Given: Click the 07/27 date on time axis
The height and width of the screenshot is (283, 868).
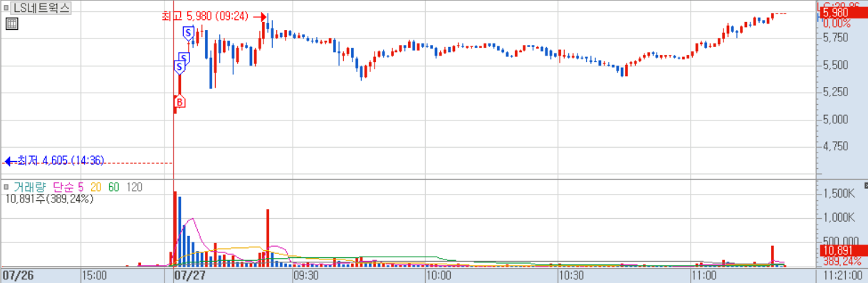Looking at the screenshot, I should [189, 274].
